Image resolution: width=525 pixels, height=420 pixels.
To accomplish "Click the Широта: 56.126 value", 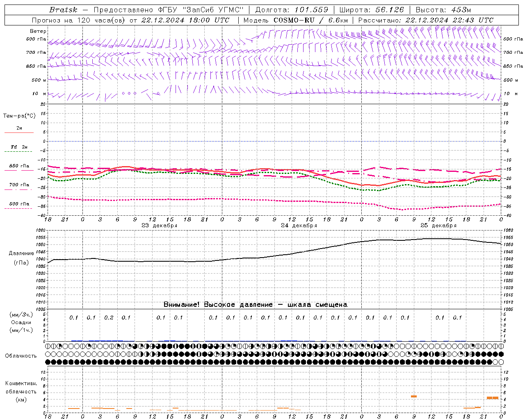I will [372, 10].
